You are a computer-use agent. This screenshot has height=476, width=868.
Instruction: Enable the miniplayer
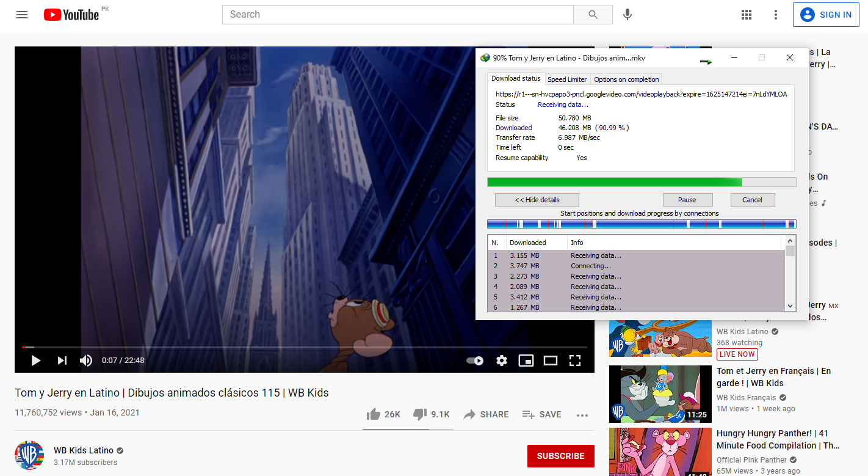point(526,361)
